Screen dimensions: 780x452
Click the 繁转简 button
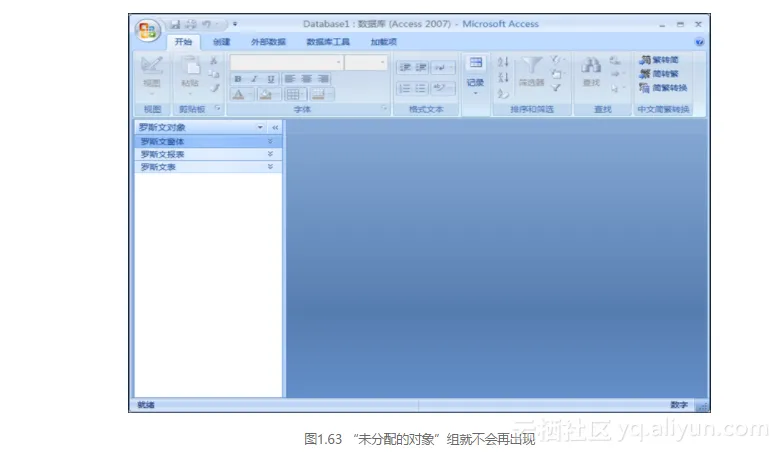click(x=659, y=60)
